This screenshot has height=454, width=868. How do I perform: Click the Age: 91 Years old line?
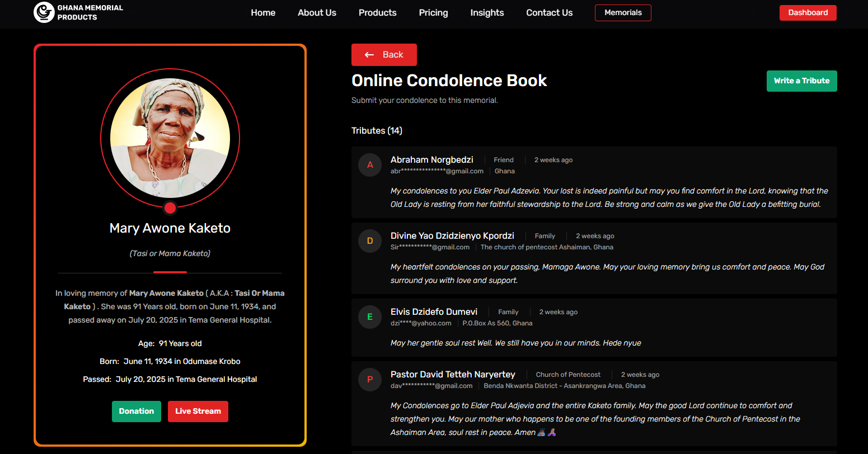point(170,343)
